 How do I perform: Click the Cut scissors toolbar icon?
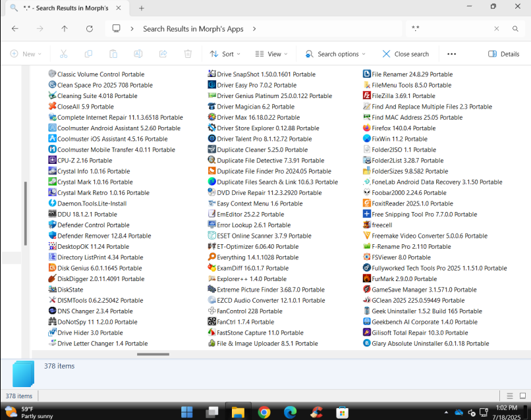click(64, 54)
